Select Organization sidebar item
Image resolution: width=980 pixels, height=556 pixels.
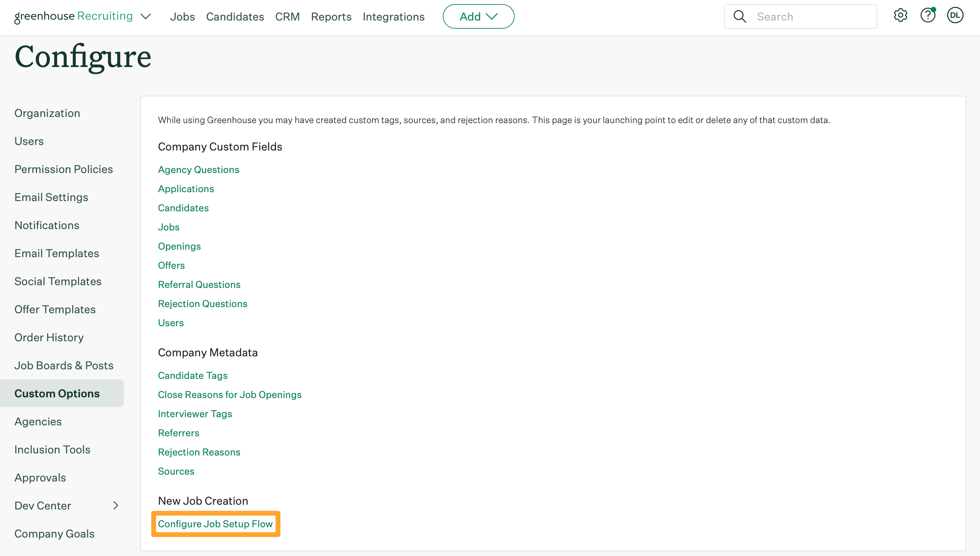[x=47, y=112]
